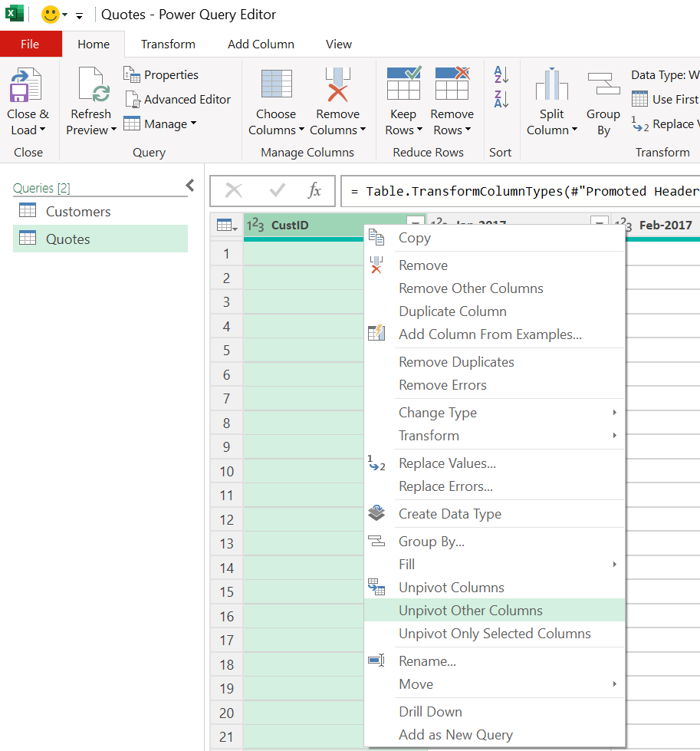Image resolution: width=700 pixels, height=751 pixels.
Task: Click the Keep Rows icon
Action: (403, 83)
